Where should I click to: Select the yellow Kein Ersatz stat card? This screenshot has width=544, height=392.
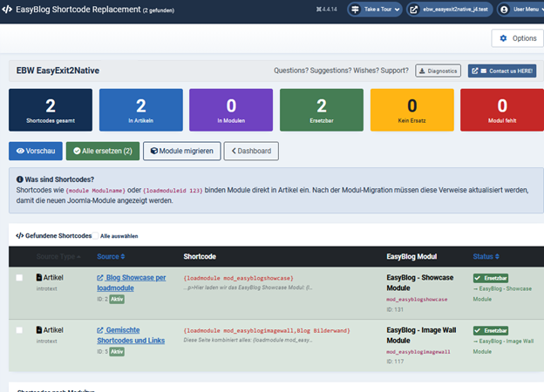[x=412, y=110]
